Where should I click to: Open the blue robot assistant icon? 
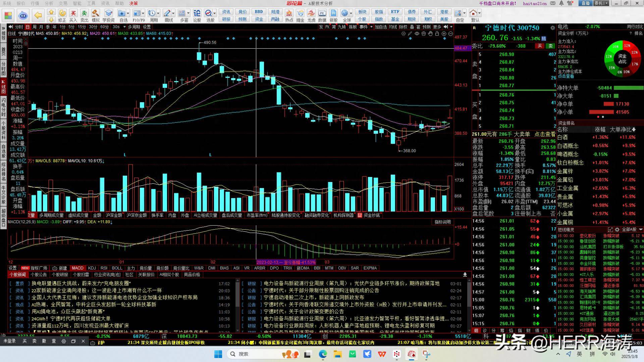pyautogui.click(x=23, y=15)
